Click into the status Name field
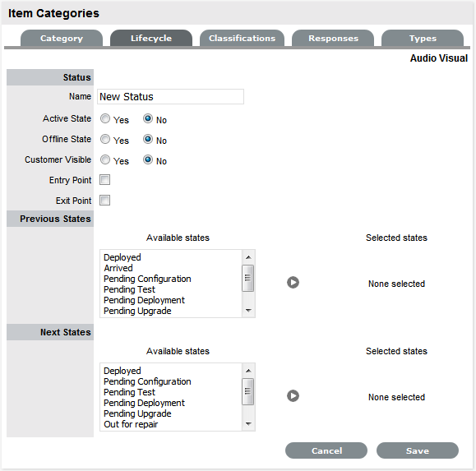The width and height of the screenshot is (476, 471). click(x=170, y=96)
